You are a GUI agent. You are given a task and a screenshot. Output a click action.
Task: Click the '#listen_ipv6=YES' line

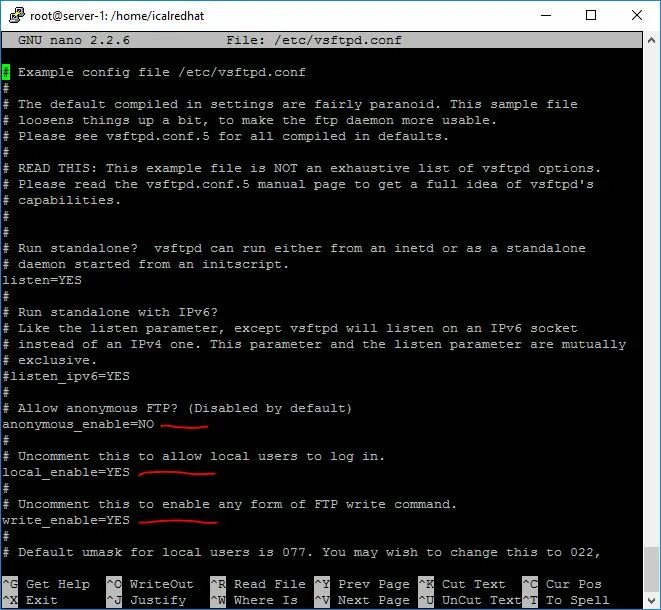[x=66, y=376]
